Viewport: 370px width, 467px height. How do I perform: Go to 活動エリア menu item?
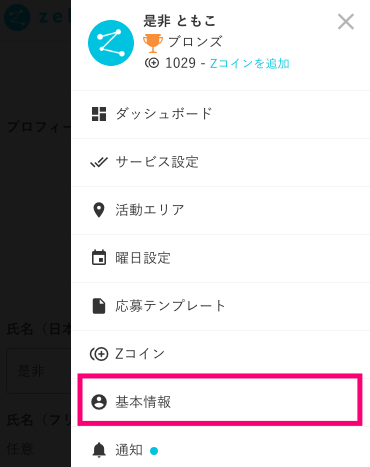click(x=220, y=210)
